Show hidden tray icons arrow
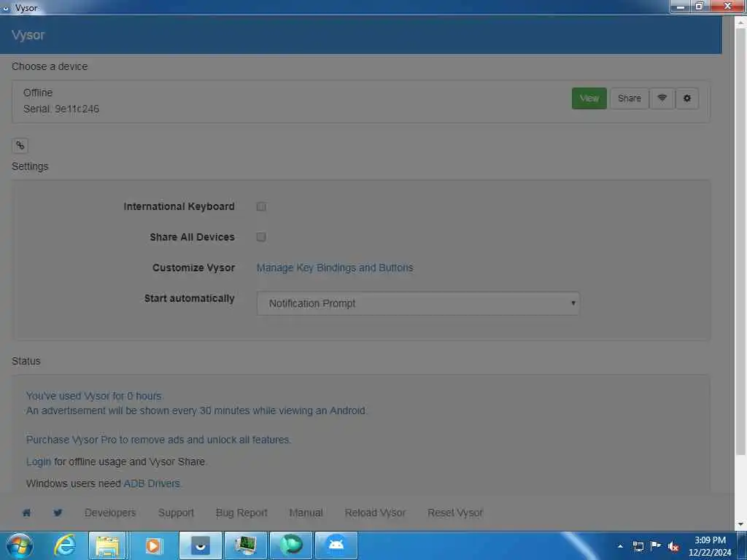This screenshot has width=747, height=560. click(620, 546)
